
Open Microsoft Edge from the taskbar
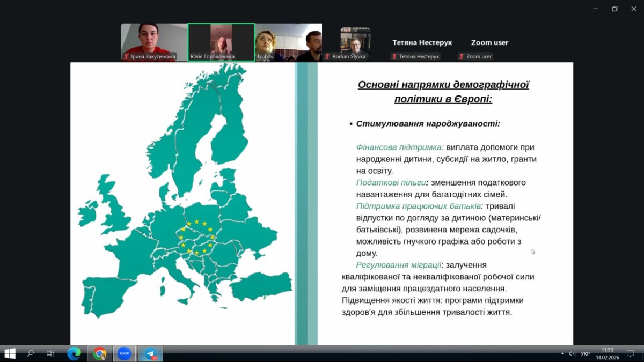tap(74, 353)
